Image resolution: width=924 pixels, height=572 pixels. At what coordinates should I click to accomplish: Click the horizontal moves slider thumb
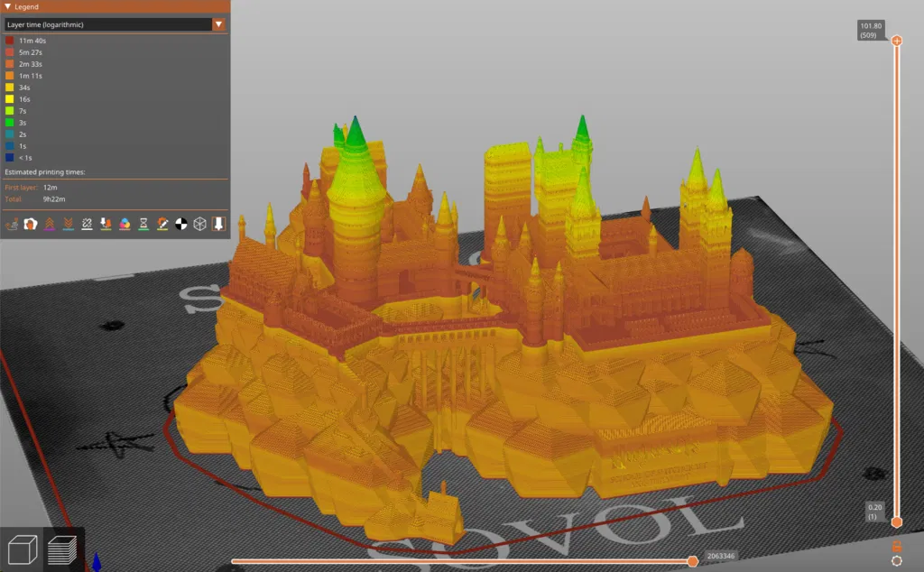693,561
